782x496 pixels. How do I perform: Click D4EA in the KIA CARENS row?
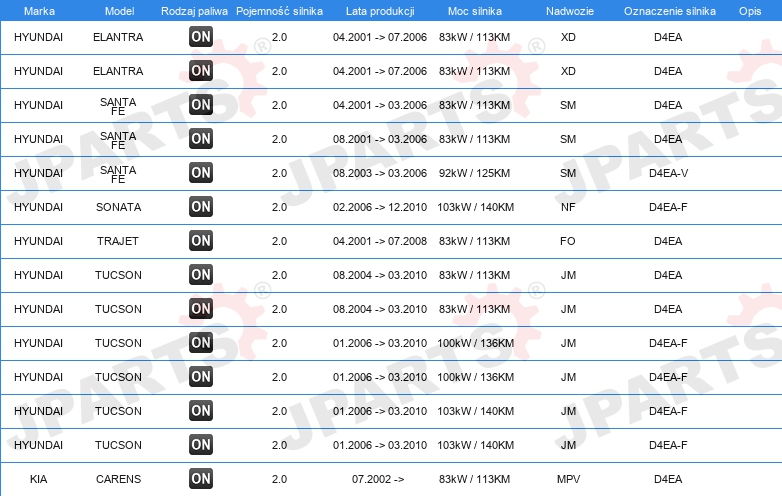coord(668,479)
